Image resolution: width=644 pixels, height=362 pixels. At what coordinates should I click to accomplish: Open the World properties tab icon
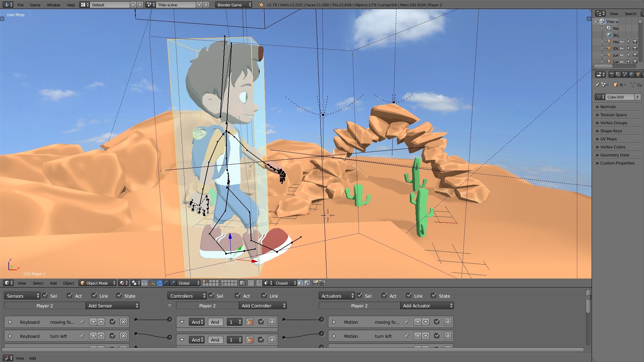click(632, 74)
